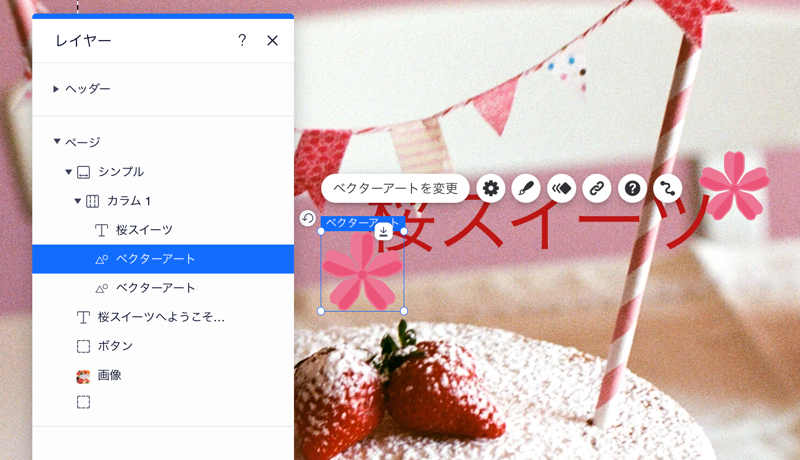Click the カラム 1 column icon

[x=92, y=201]
